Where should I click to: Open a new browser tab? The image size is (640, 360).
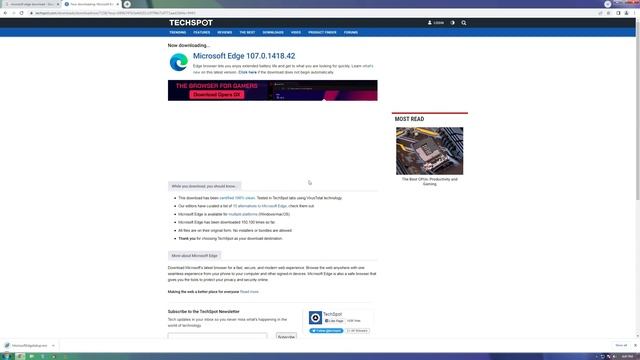(127, 4)
